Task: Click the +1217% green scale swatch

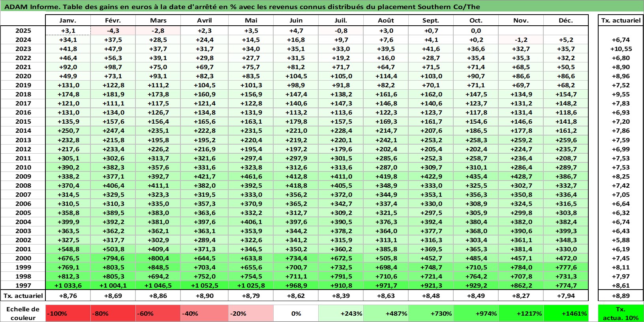Action: click(x=521, y=313)
